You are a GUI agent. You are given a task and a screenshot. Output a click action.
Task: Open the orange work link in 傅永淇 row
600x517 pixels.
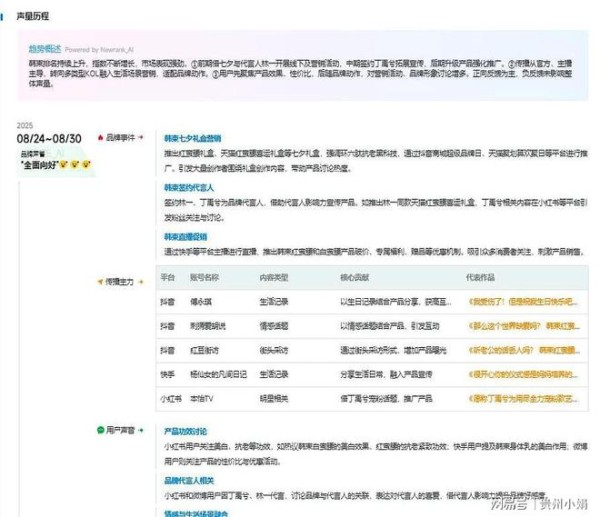click(523, 302)
